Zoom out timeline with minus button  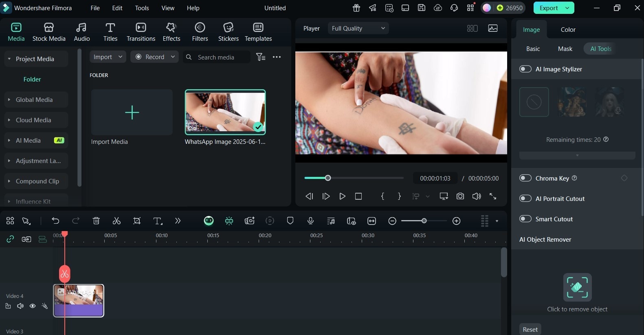tap(392, 221)
